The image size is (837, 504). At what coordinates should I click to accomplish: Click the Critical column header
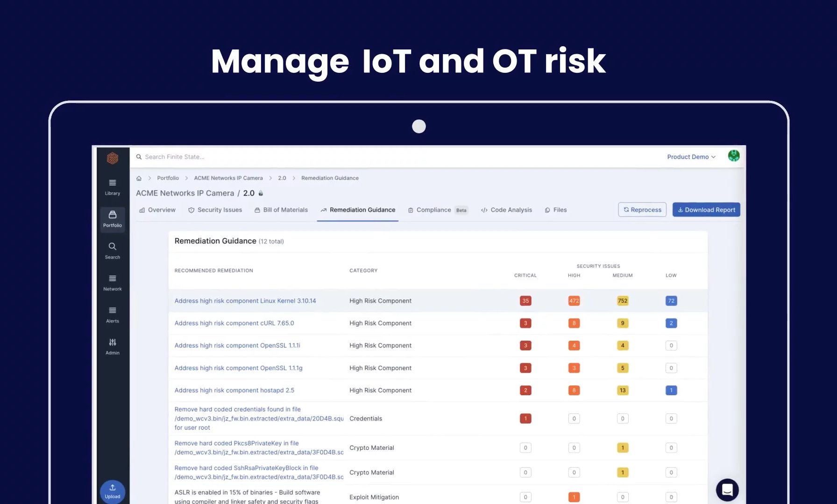point(525,275)
